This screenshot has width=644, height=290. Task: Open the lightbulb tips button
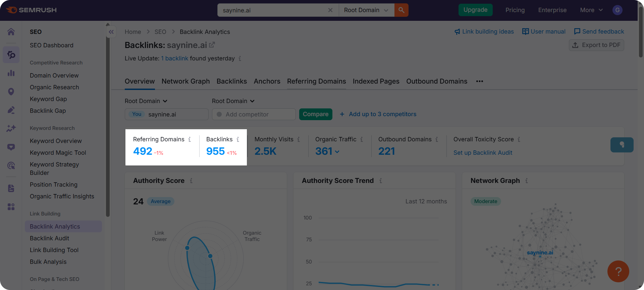click(x=622, y=145)
